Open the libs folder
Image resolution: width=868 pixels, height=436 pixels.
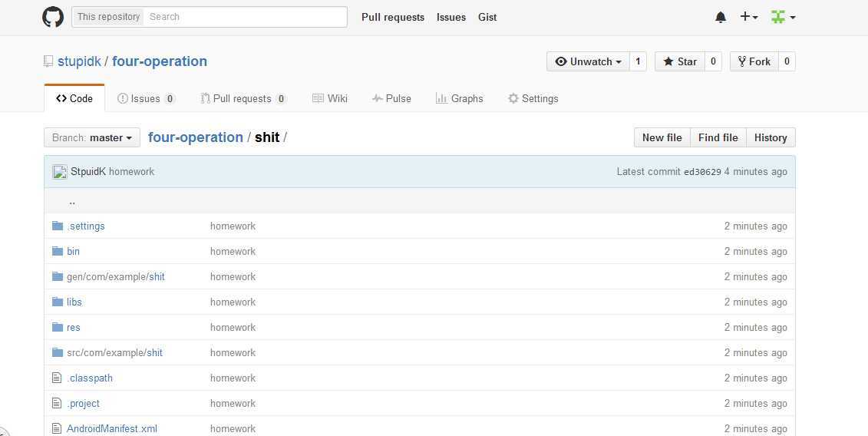74,302
